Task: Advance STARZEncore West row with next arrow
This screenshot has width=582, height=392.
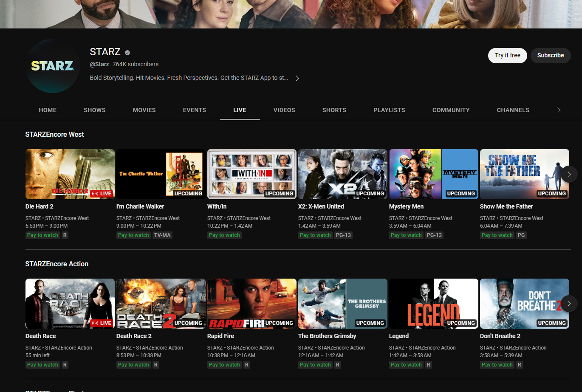Action: click(x=569, y=174)
